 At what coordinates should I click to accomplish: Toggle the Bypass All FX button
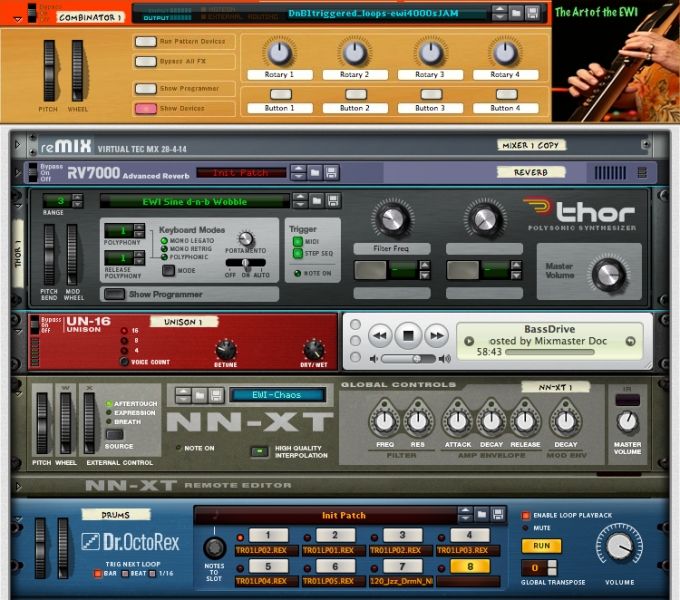point(144,62)
